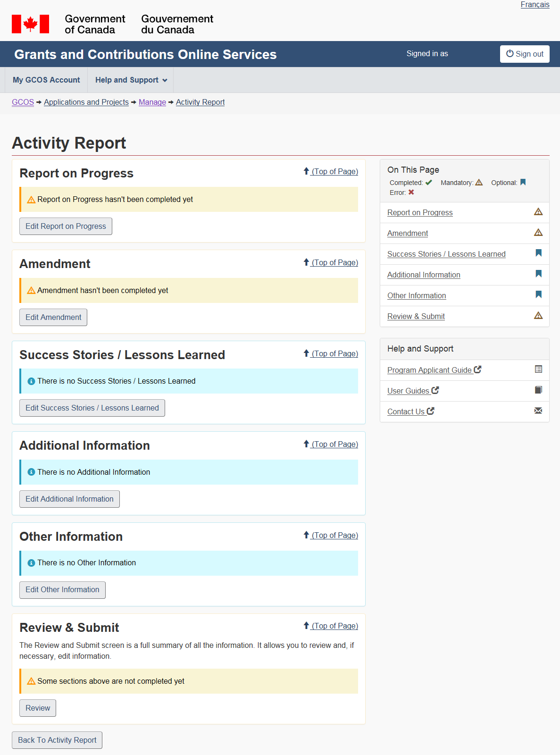
Task: Expand the Help and Support menu
Action: coord(131,80)
